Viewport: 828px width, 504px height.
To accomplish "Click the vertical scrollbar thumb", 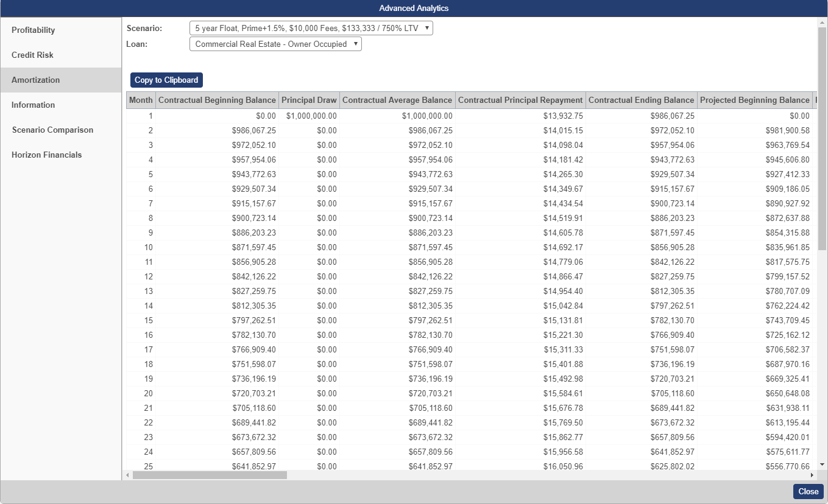I will click(823, 139).
